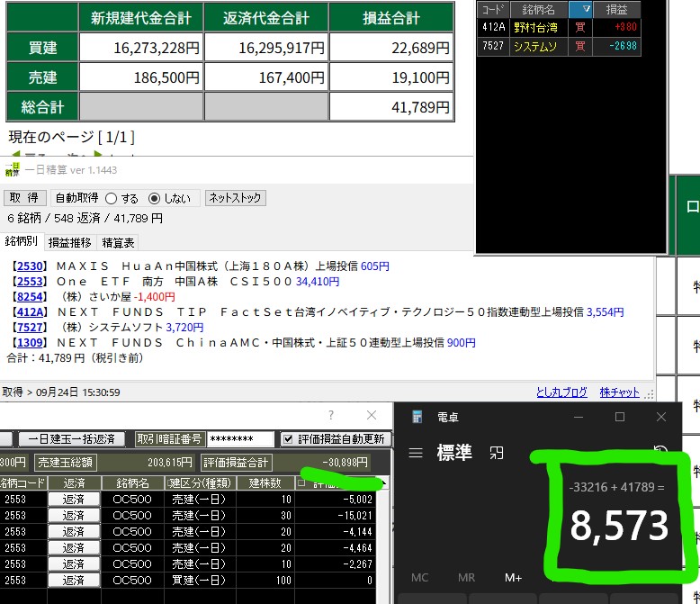Toggle the 評価損益自動更新 checkbox

point(288,439)
